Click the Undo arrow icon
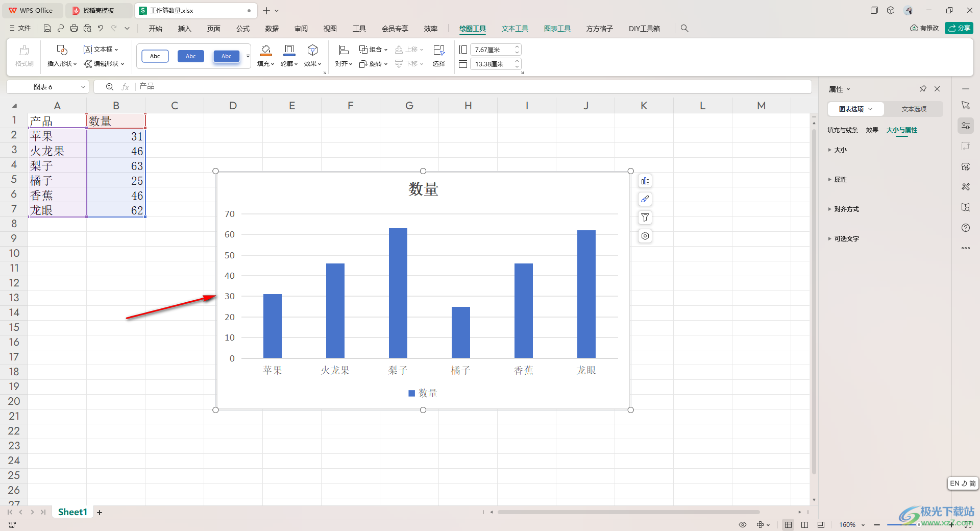The image size is (980, 531). (101, 29)
